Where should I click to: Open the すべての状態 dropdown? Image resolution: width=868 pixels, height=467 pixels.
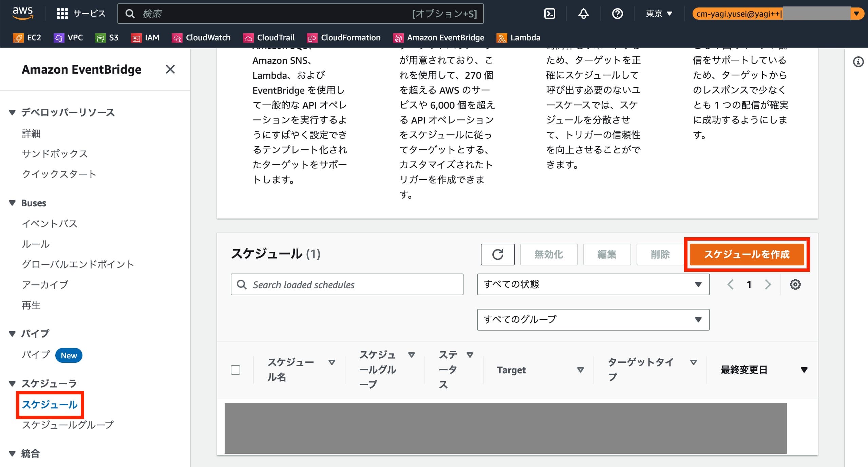click(593, 284)
